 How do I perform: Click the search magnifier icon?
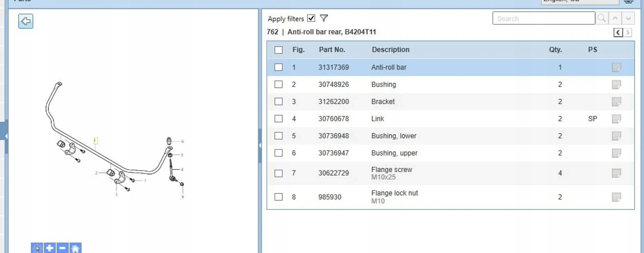click(602, 18)
